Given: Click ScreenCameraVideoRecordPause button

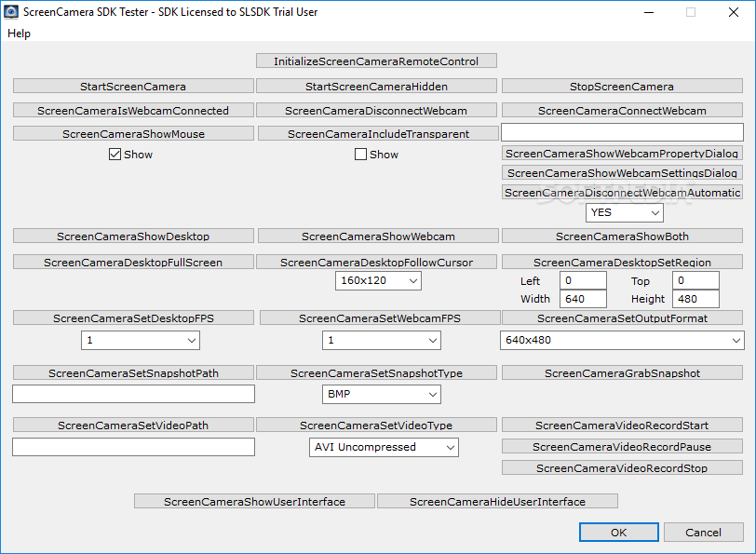Looking at the screenshot, I should (x=622, y=446).
